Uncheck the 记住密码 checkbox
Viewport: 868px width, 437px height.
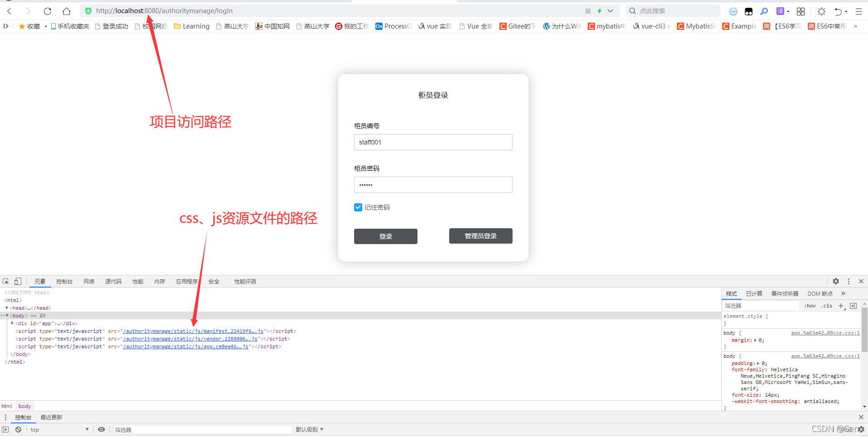[358, 207]
